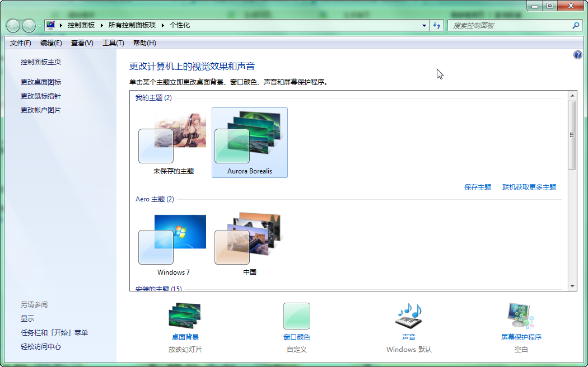Open the 查看 menu
The height and width of the screenshot is (367, 588).
coord(80,43)
